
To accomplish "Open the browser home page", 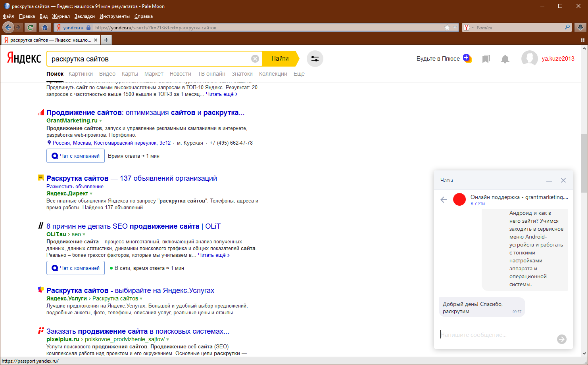I will click(45, 27).
